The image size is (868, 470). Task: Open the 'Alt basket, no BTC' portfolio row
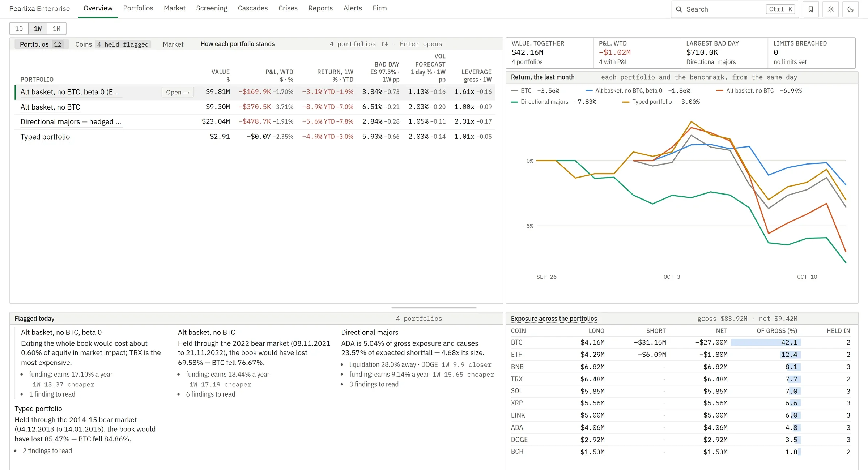tap(255, 107)
